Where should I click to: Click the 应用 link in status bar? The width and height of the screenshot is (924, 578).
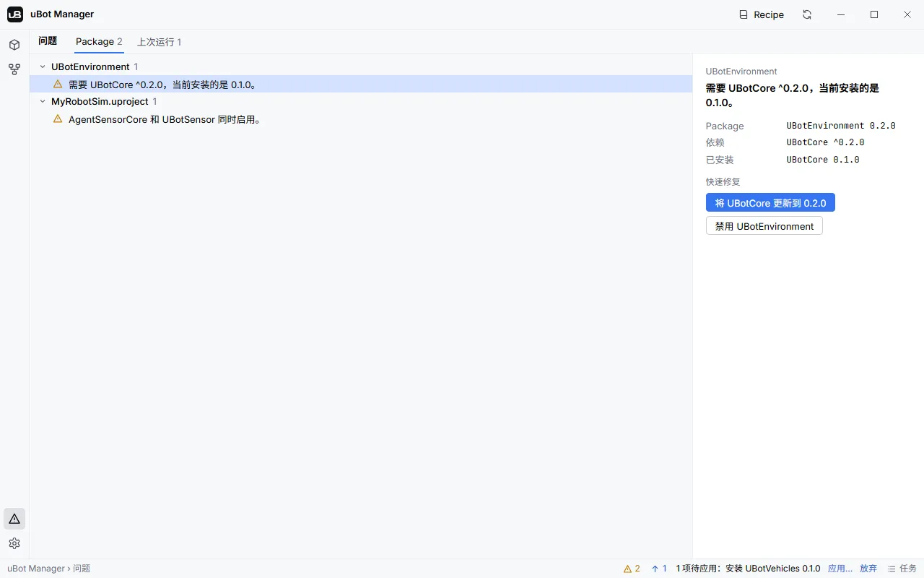840,569
